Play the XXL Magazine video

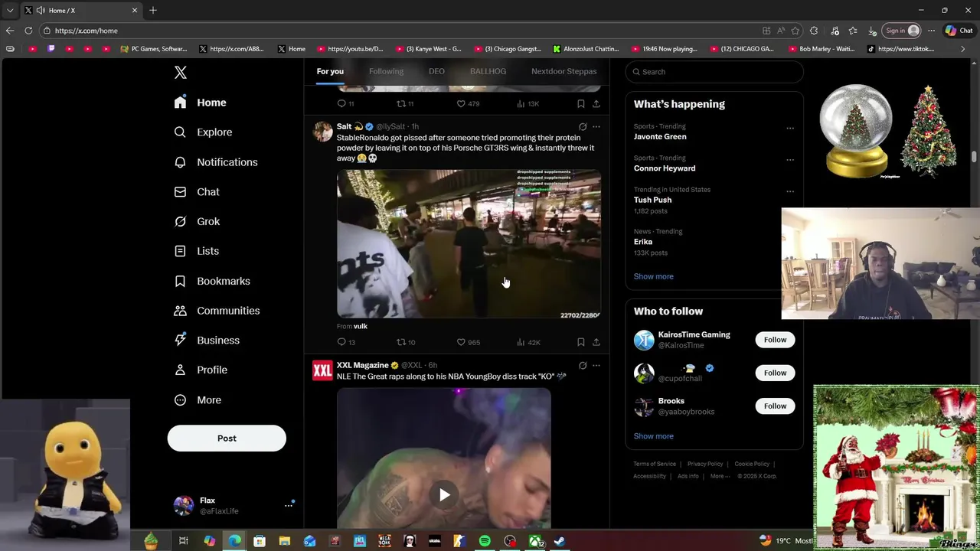pos(444,494)
